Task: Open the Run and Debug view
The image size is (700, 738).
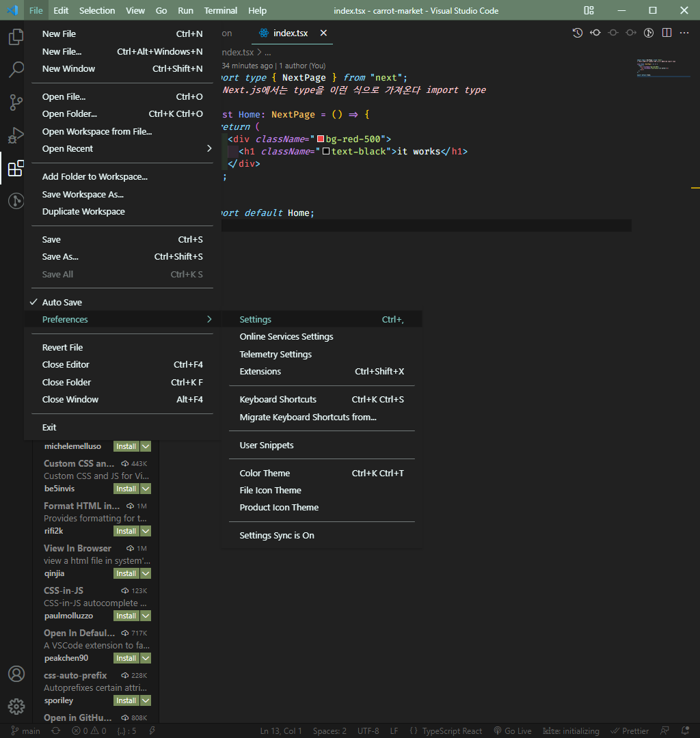Action: tap(16, 135)
